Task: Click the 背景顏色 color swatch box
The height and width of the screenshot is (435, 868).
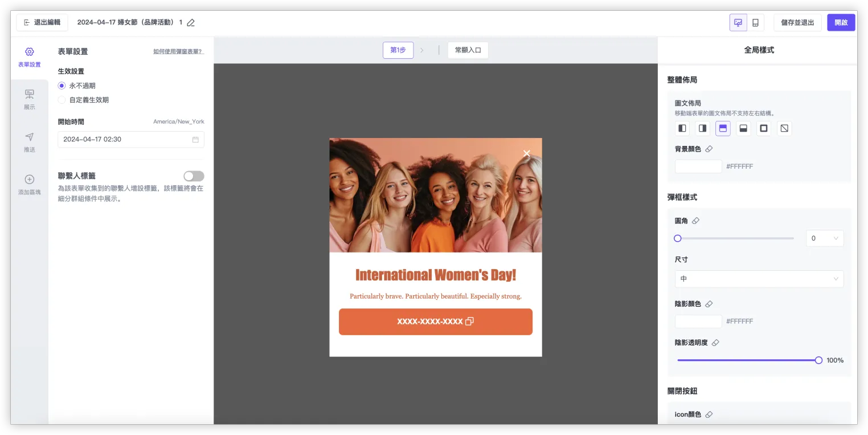Action: tap(698, 166)
